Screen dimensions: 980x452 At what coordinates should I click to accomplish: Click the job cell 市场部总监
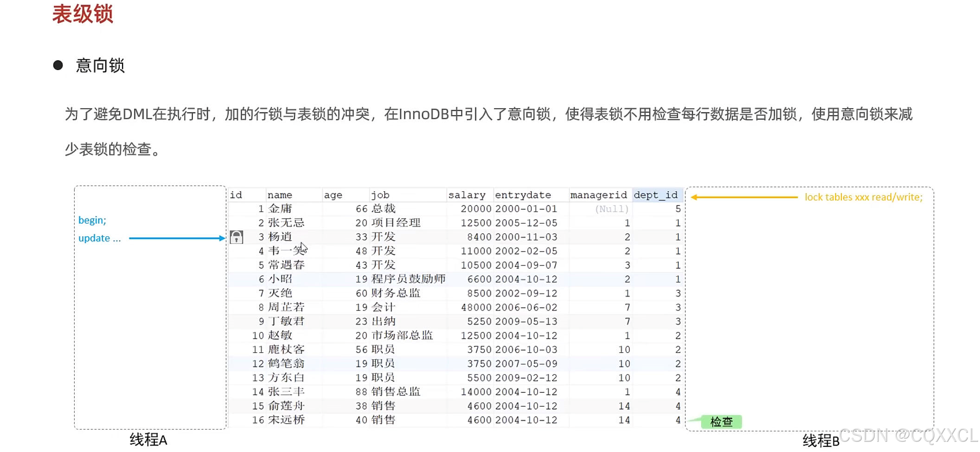pos(402,335)
